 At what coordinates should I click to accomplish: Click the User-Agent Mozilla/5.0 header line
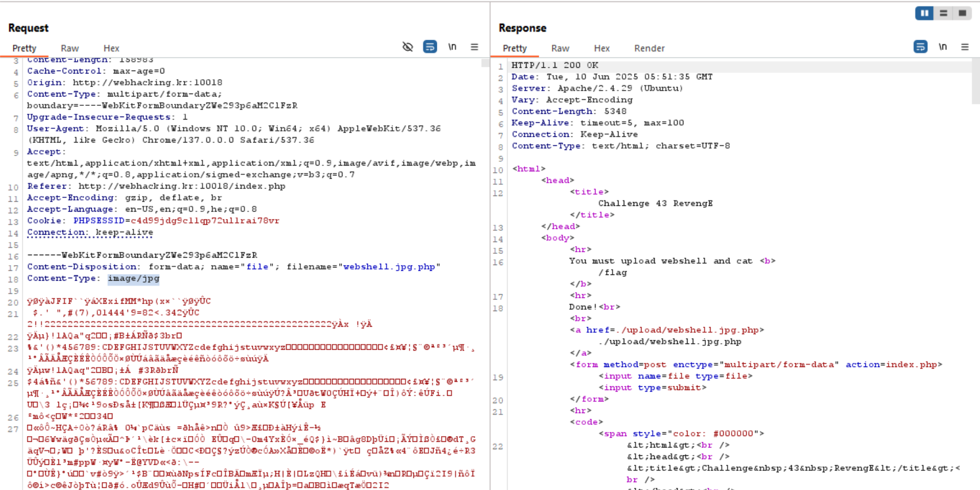point(234,129)
